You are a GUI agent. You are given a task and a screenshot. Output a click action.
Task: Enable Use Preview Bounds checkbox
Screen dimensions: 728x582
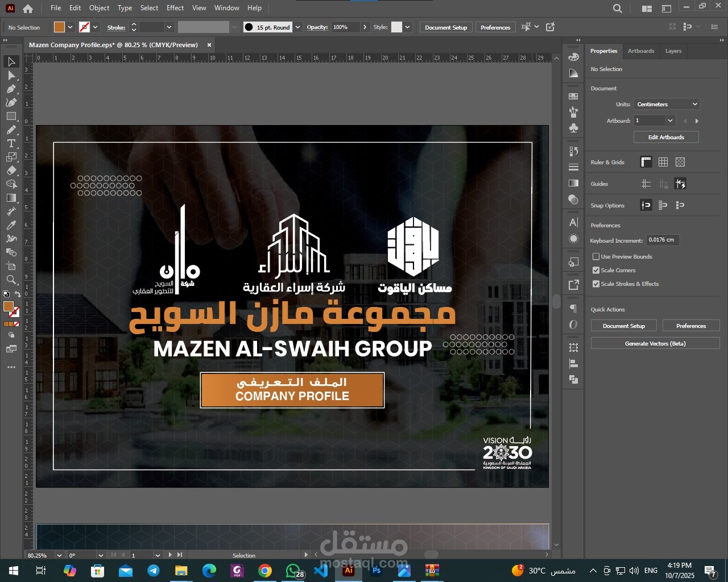click(596, 256)
